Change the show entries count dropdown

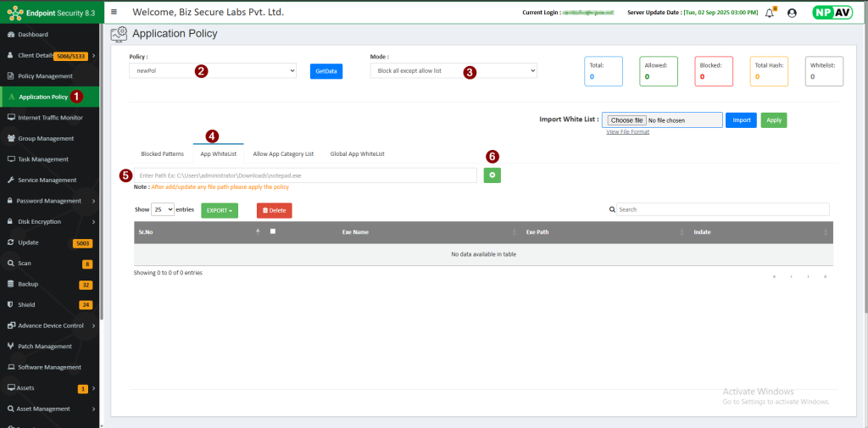tap(163, 208)
